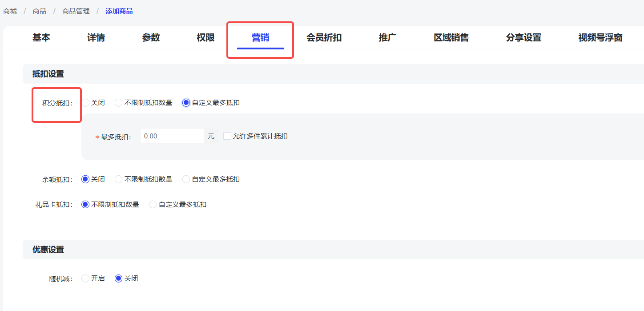Screen dimensions: 644x311
Task: Open the 基本 tab
Action: click(x=41, y=38)
